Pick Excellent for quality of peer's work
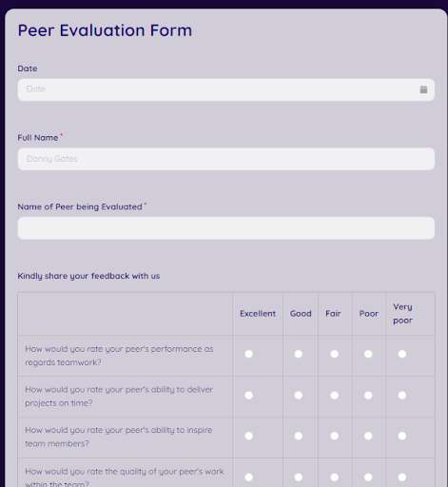Screen dimensions: 448x487 (249, 477)
